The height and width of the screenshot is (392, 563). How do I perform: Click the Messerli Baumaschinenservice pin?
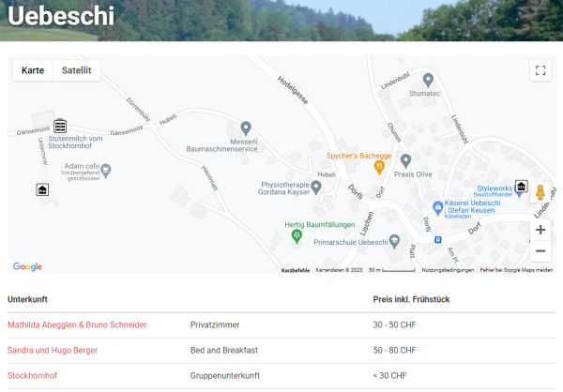point(246,128)
